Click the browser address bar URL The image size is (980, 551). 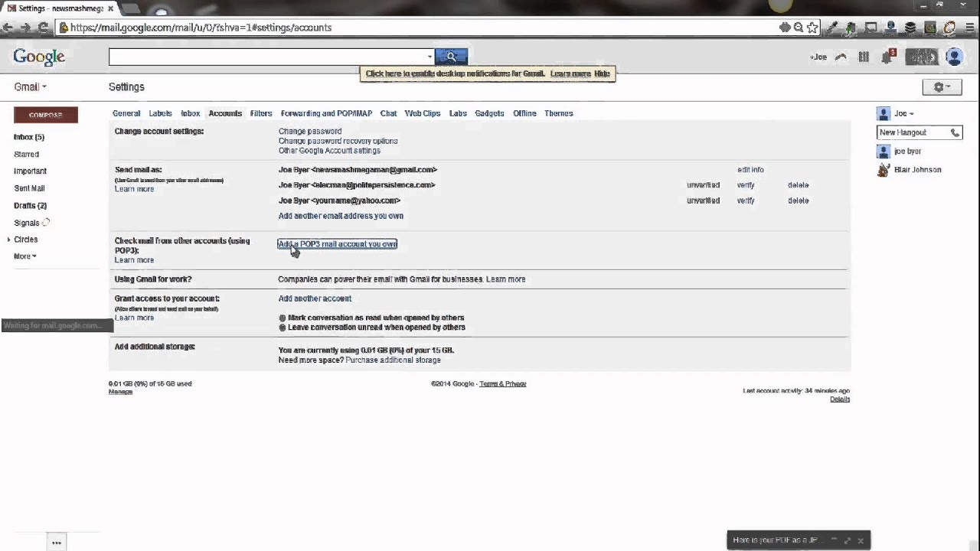[201, 28]
